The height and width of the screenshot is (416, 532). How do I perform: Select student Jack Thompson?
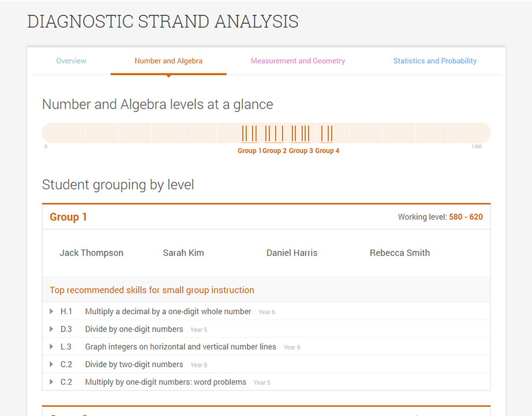click(91, 252)
